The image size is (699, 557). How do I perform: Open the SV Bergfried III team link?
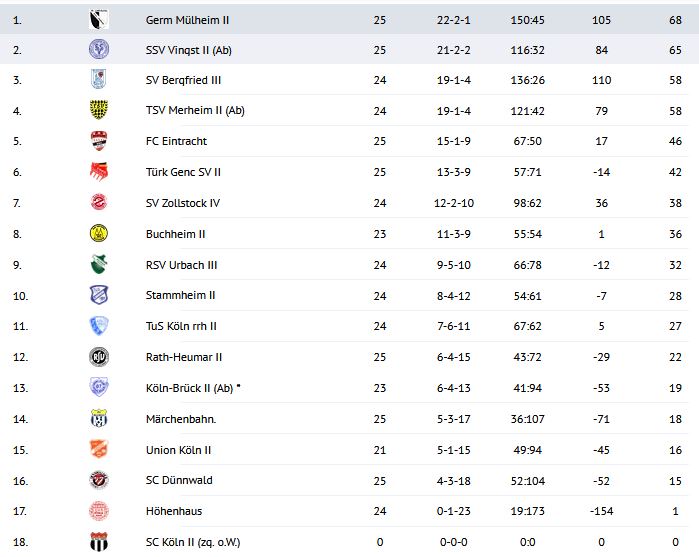pyautogui.click(x=185, y=80)
